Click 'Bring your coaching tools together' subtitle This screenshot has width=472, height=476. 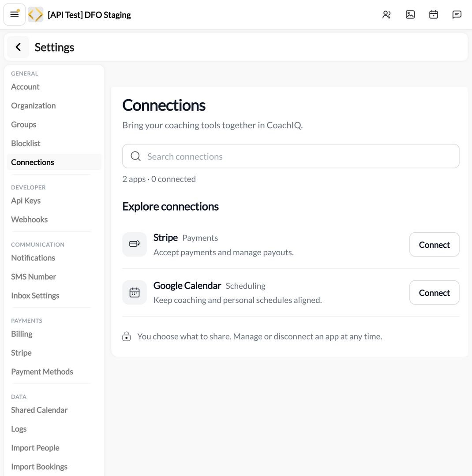pyautogui.click(x=213, y=125)
